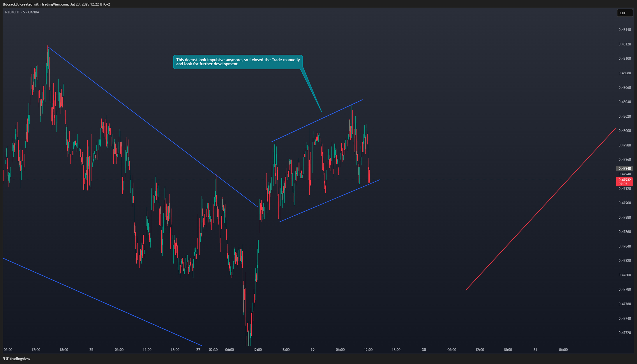Click the date label 27 on time axis
This screenshot has height=364, width=637.
click(198, 350)
